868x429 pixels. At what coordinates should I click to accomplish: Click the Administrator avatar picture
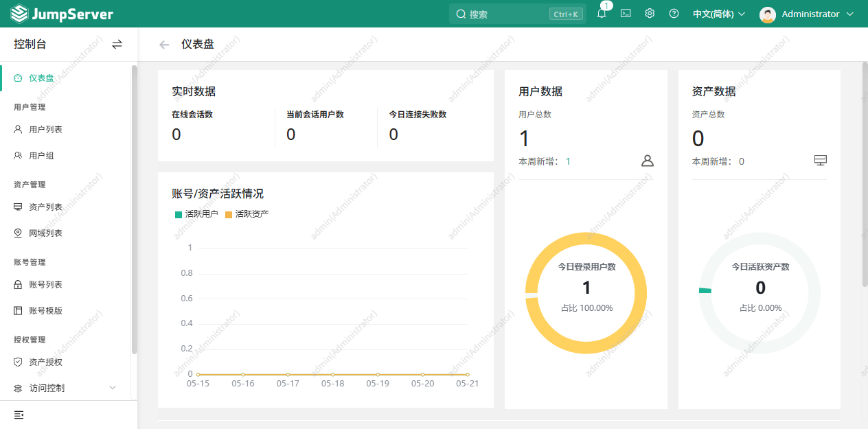[x=768, y=14]
